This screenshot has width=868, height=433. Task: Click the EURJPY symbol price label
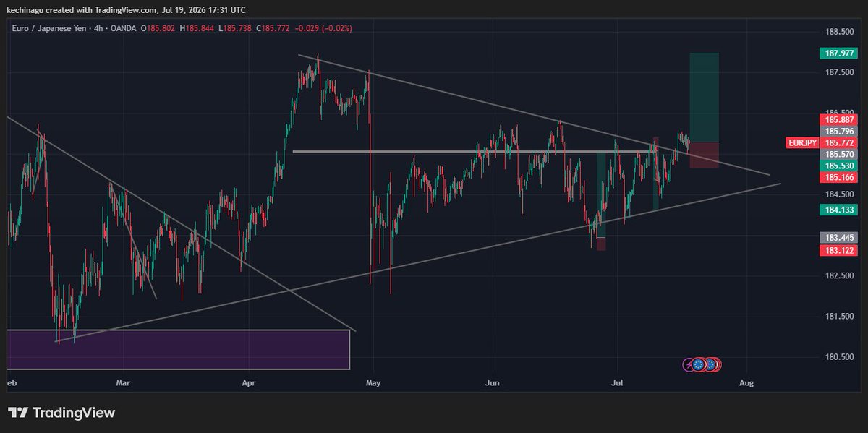coord(802,142)
